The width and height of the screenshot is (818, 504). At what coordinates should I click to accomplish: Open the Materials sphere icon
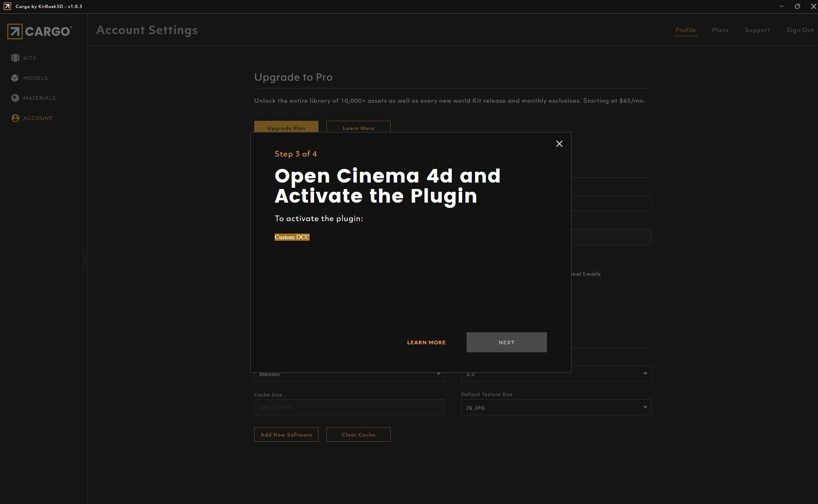pyautogui.click(x=15, y=98)
